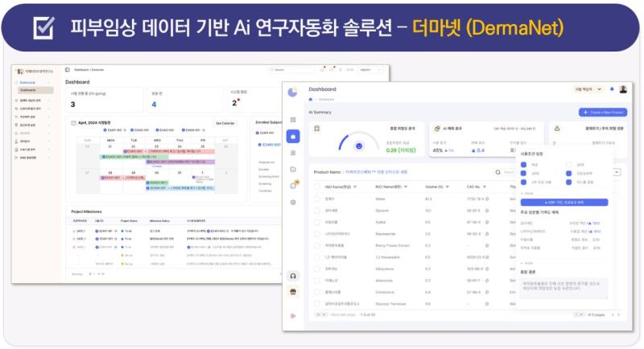Select the Dashboards item in back window sidebar
Screen dimensions: 644x349
35,90
